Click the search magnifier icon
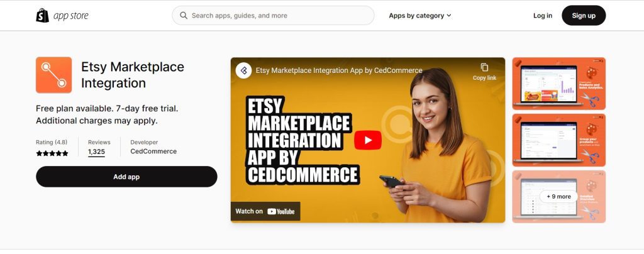The width and height of the screenshot is (644, 254). coord(184,16)
